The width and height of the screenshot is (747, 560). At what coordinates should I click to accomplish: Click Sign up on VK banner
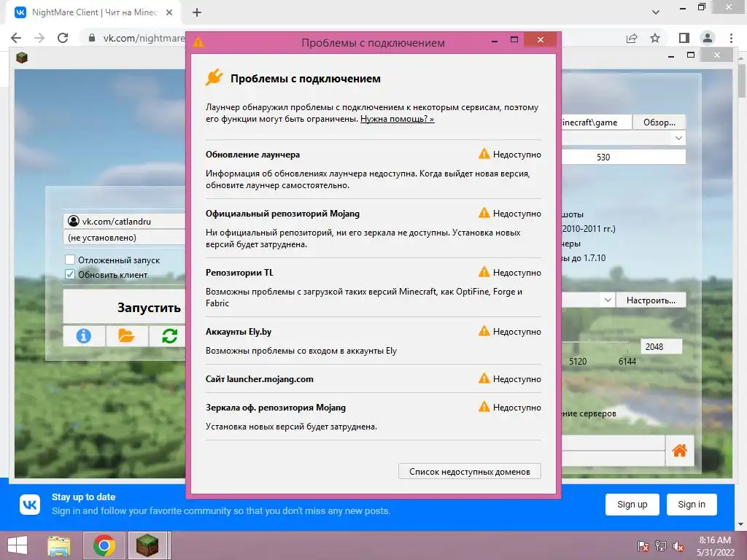[632, 505]
